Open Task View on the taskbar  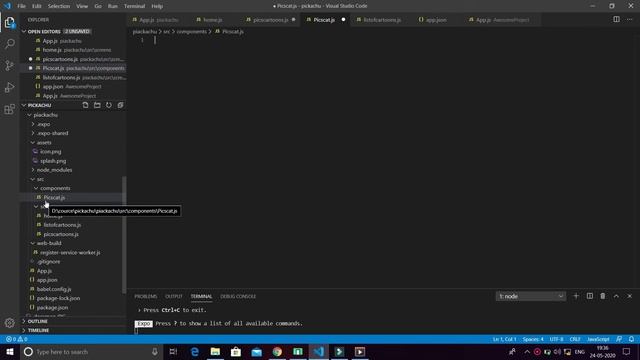(173, 351)
